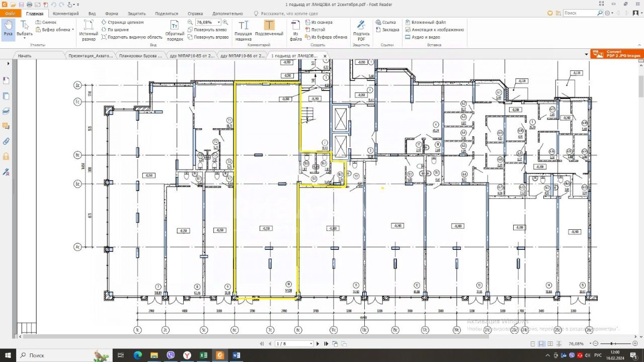
Task: Go to next page arrow
Action: click(x=317, y=344)
